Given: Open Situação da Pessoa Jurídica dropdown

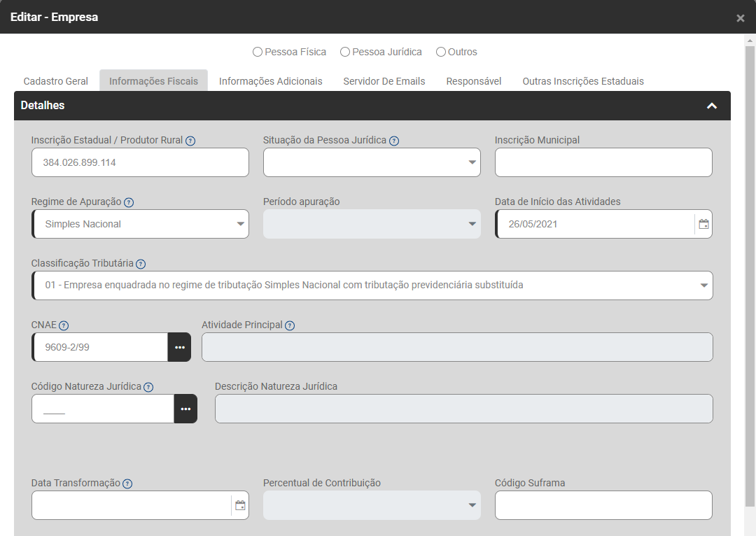Looking at the screenshot, I should pos(372,162).
